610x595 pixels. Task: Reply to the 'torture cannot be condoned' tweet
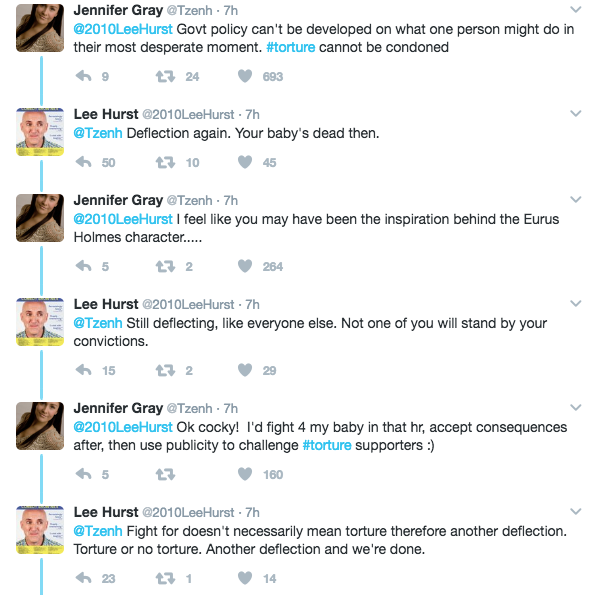[83, 76]
